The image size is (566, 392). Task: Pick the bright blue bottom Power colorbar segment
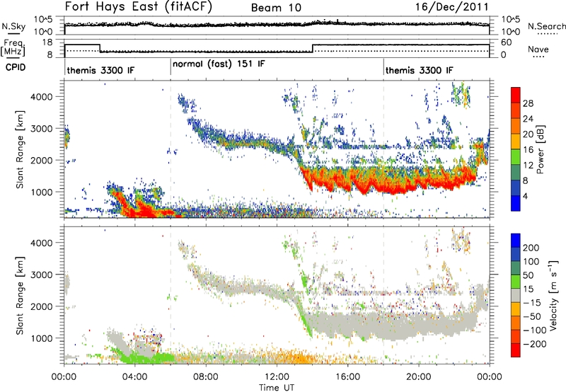(516, 204)
